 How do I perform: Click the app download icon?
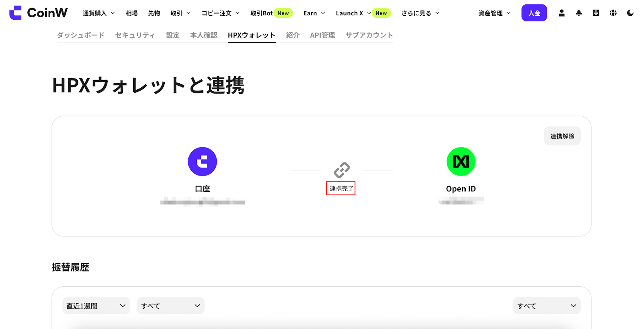point(596,13)
